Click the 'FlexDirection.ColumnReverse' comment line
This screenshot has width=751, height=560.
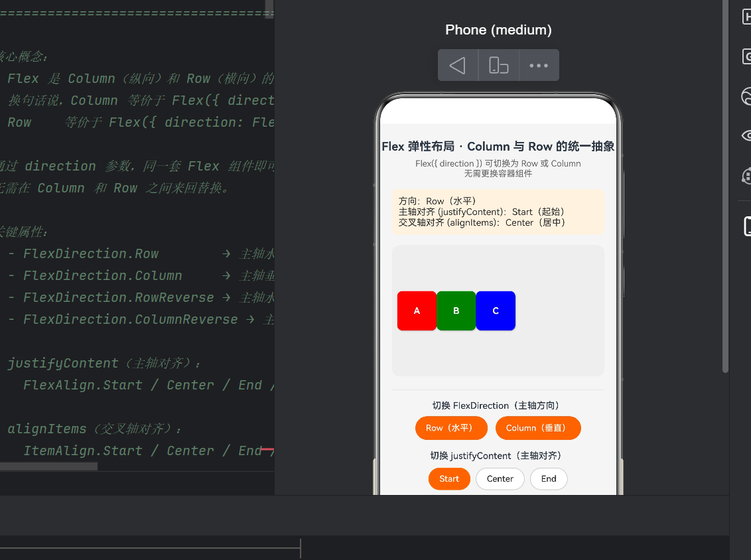click(141, 320)
